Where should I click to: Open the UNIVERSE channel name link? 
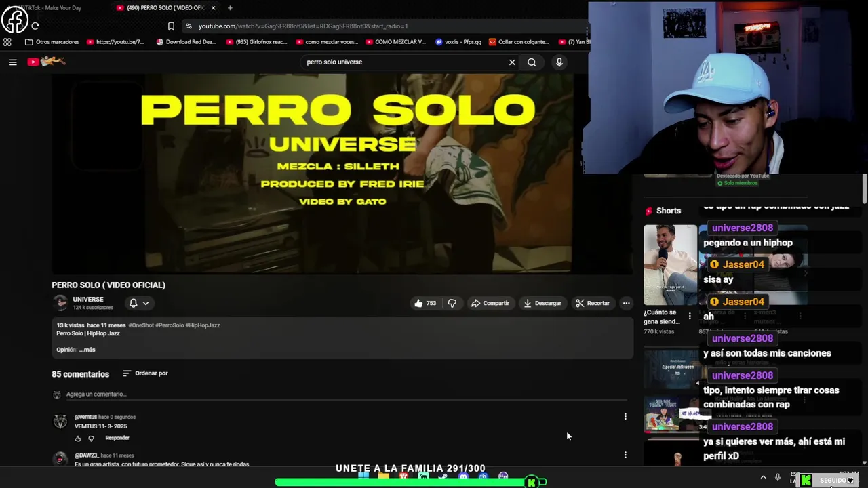click(88, 299)
